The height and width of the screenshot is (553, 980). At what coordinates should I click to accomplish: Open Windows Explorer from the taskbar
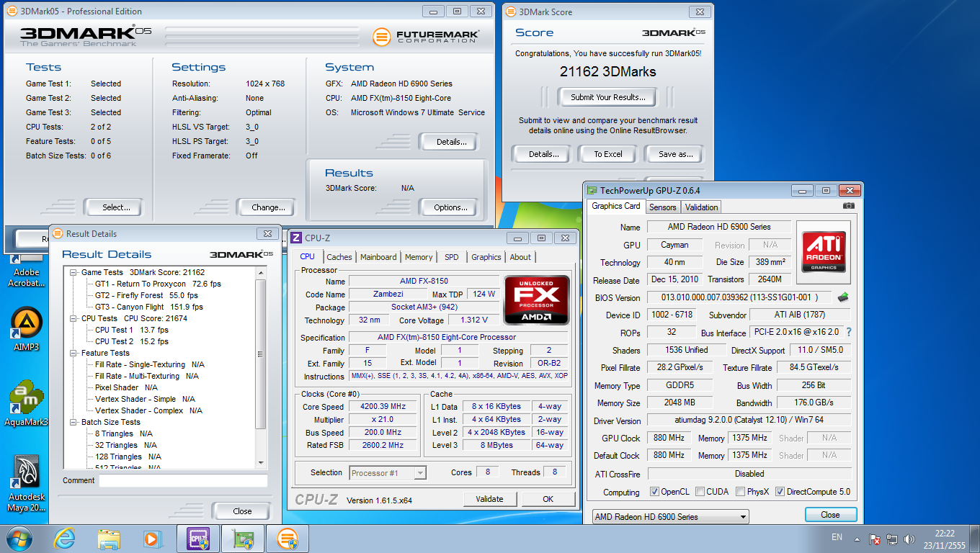pyautogui.click(x=109, y=539)
